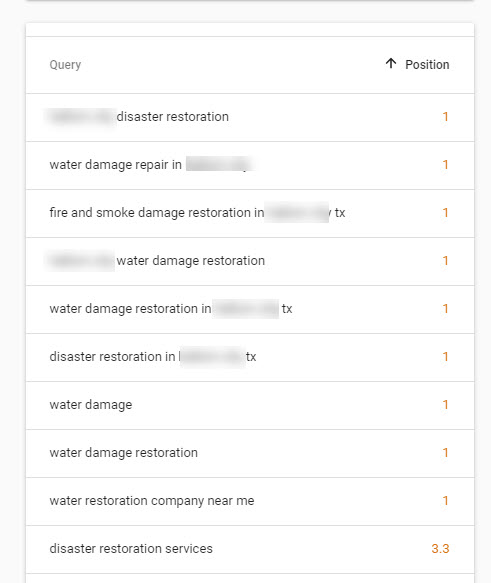Select 'disaster restoration in' tx query row
Screen dimensions: 491x583
pyautogui.click(x=250, y=357)
